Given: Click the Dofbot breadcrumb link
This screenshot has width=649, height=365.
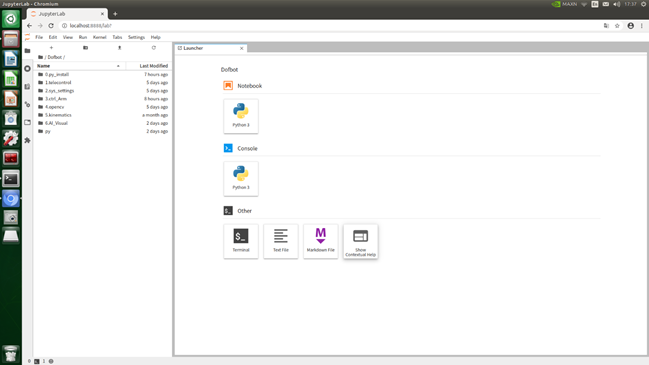Looking at the screenshot, I should tap(54, 57).
